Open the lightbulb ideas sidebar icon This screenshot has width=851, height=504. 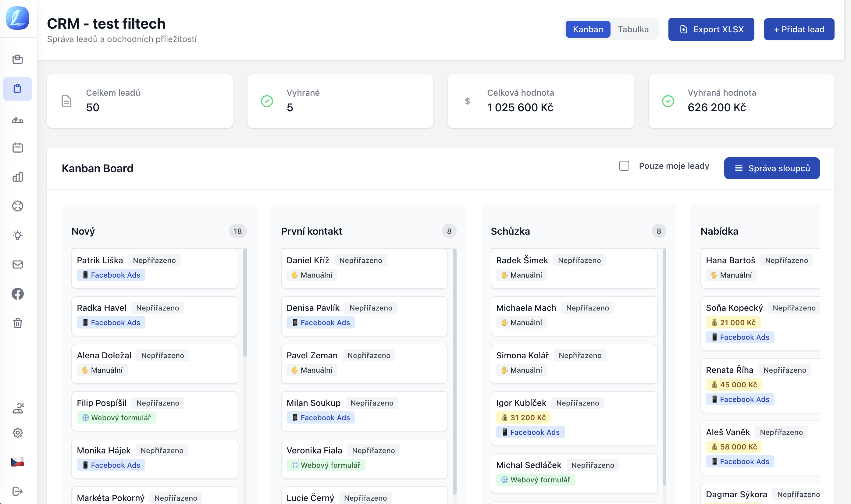coord(18,235)
